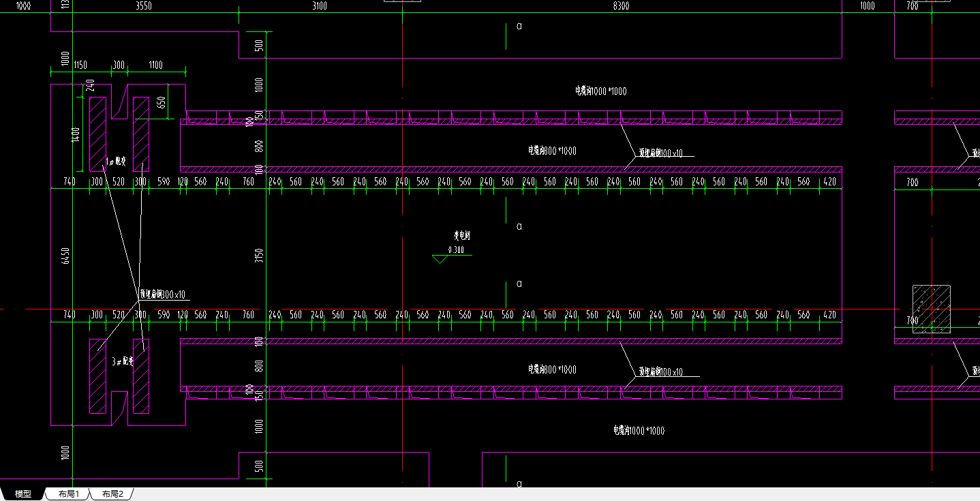The image size is (980, 501).
Task: Select the 3150 vertical dimension text
Action: (x=259, y=256)
